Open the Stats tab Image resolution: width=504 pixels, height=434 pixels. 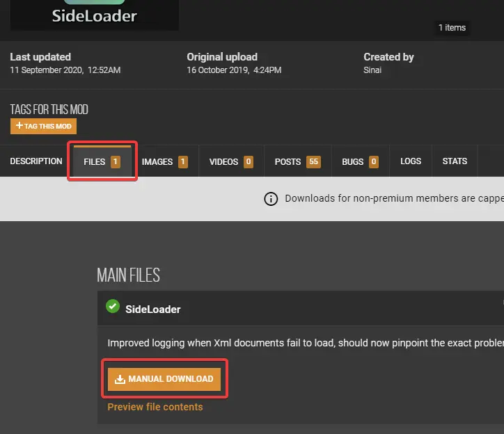coord(455,161)
